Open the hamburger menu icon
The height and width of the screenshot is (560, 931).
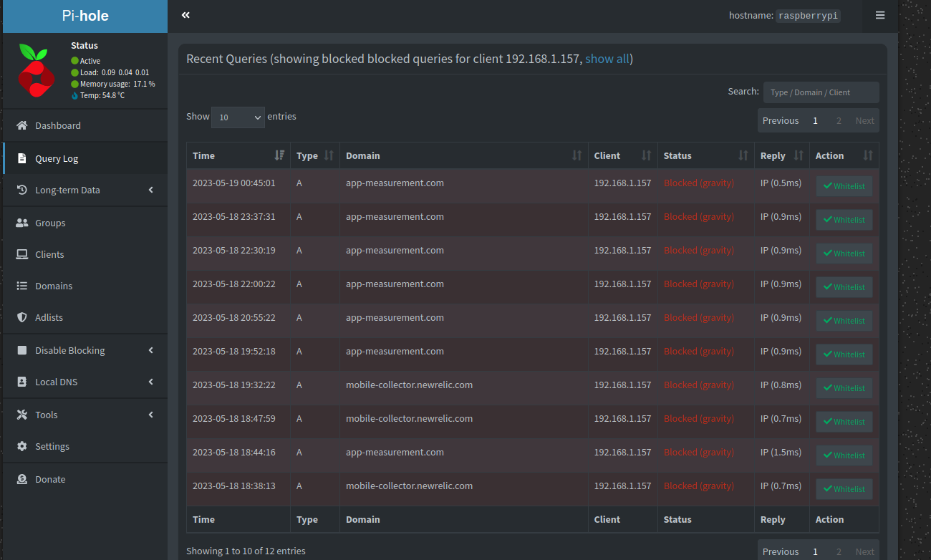point(880,15)
